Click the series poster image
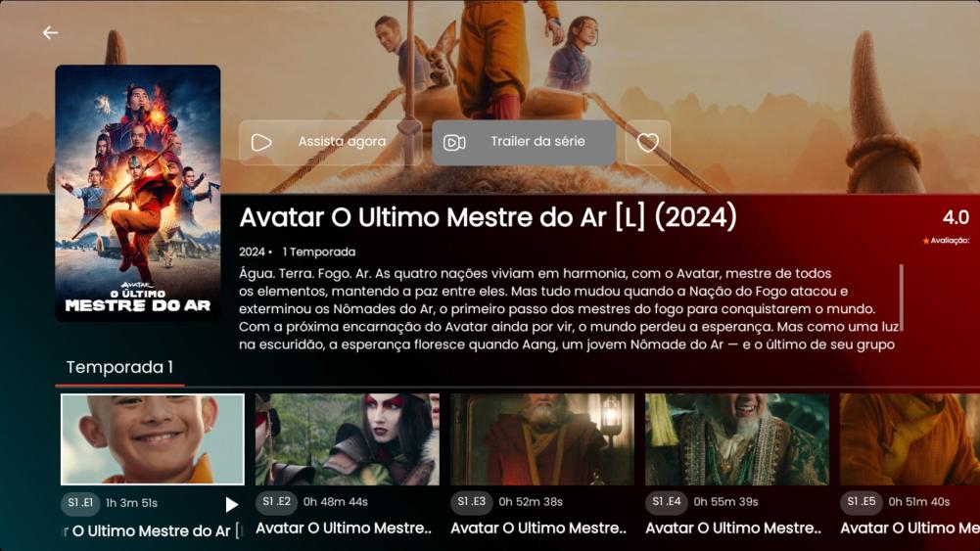 [137, 193]
